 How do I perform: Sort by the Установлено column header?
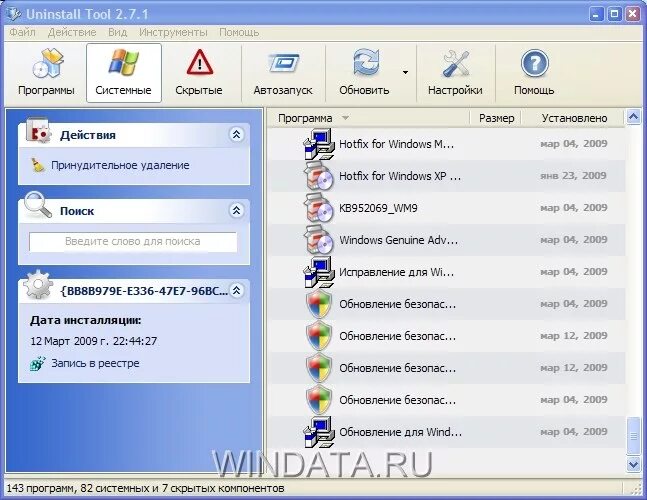[x=574, y=118]
